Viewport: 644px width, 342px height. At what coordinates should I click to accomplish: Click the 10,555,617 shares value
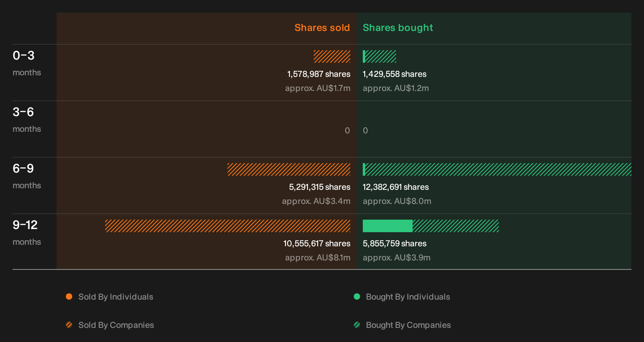click(x=317, y=244)
